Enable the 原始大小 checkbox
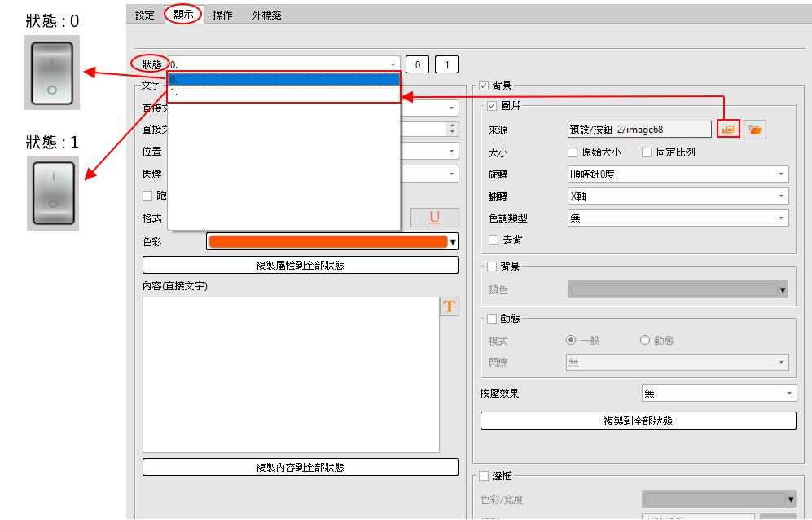Screen dimensions: 812x520 click(x=572, y=152)
